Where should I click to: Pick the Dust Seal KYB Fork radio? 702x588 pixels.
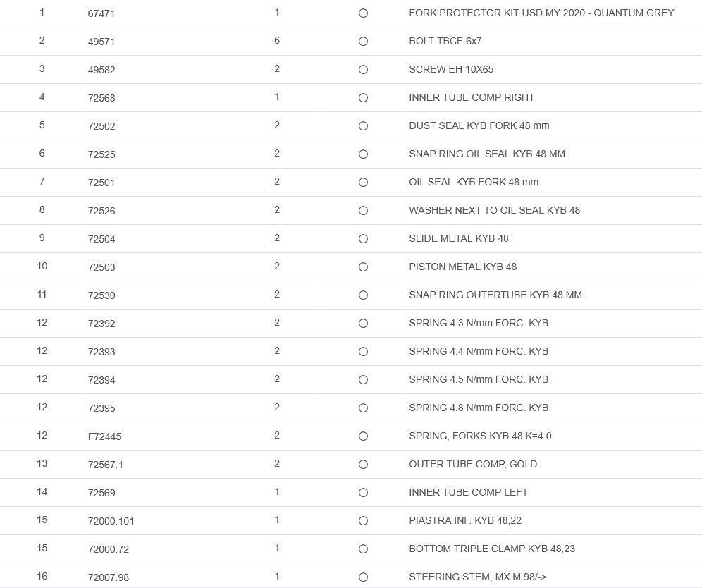coord(363,126)
